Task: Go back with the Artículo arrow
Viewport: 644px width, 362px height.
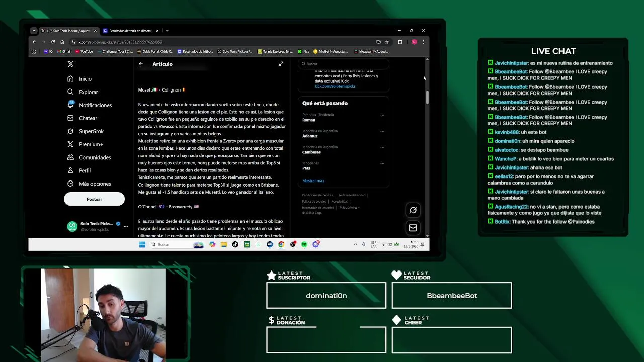Action: tap(141, 64)
